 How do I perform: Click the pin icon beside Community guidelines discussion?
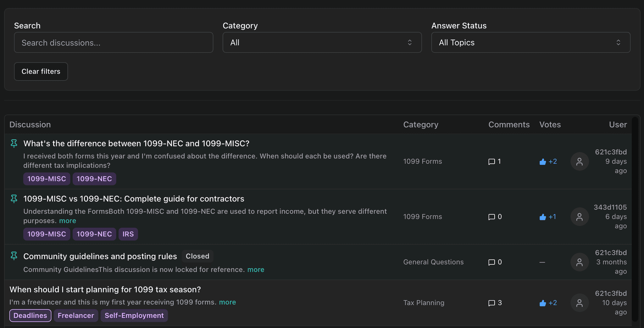pos(14,256)
